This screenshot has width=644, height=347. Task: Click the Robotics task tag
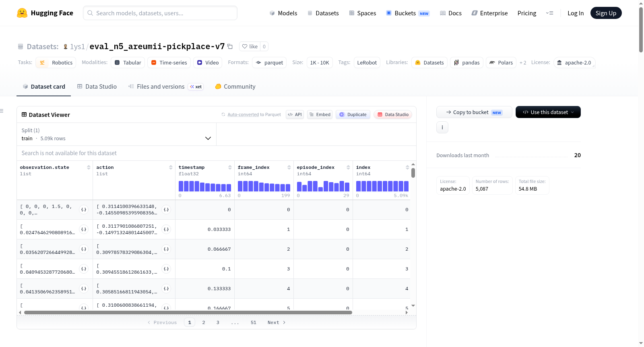point(56,62)
